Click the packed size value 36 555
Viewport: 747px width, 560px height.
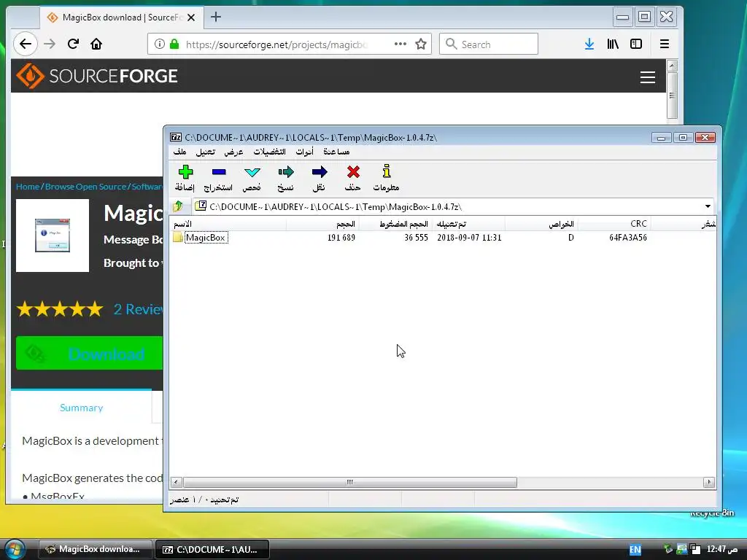pyautogui.click(x=416, y=238)
